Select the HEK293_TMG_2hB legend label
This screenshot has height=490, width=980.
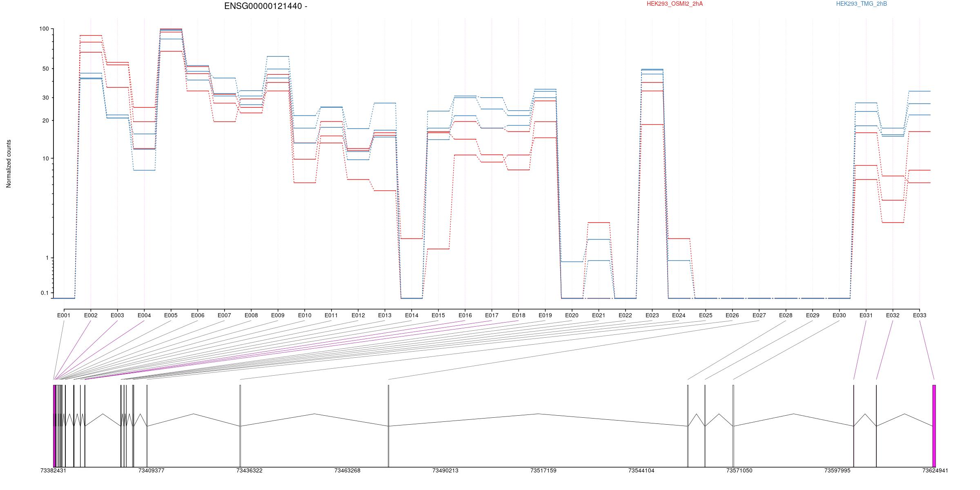pos(862,4)
